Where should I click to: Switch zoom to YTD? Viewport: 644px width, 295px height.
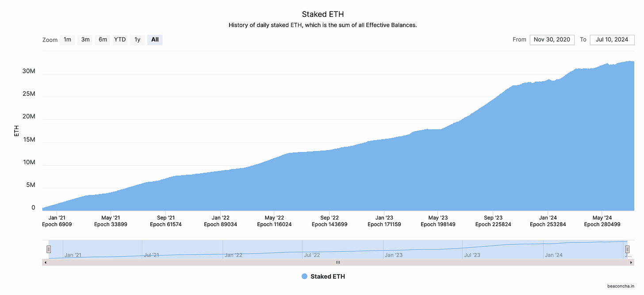(x=120, y=40)
